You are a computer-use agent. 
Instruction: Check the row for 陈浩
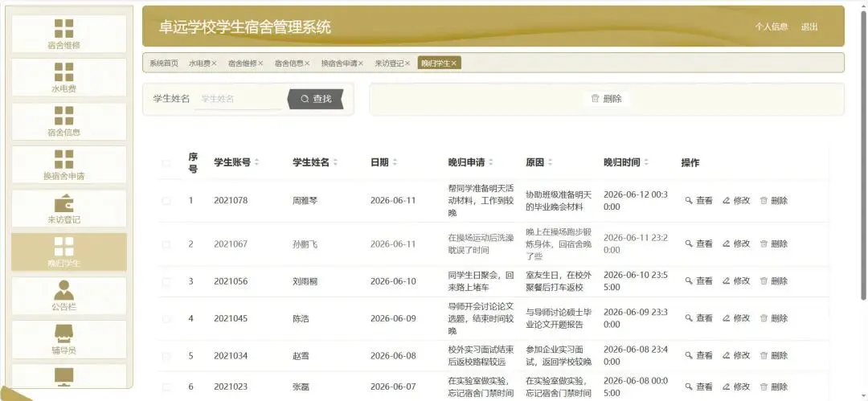point(166,318)
